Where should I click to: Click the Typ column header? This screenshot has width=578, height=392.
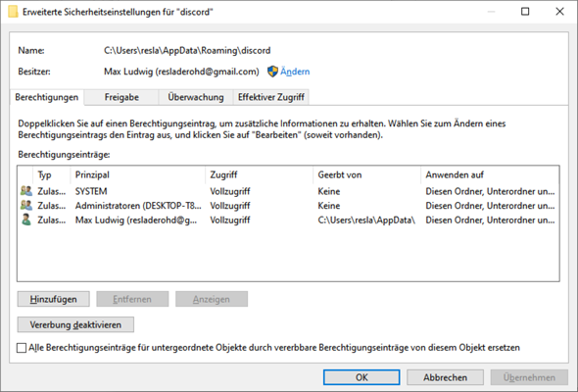click(44, 174)
